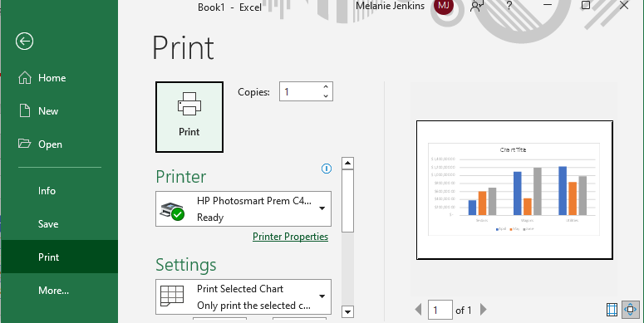This screenshot has width=644, height=323.
Task: Go to previous preview page
Action: tap(418, 310)
